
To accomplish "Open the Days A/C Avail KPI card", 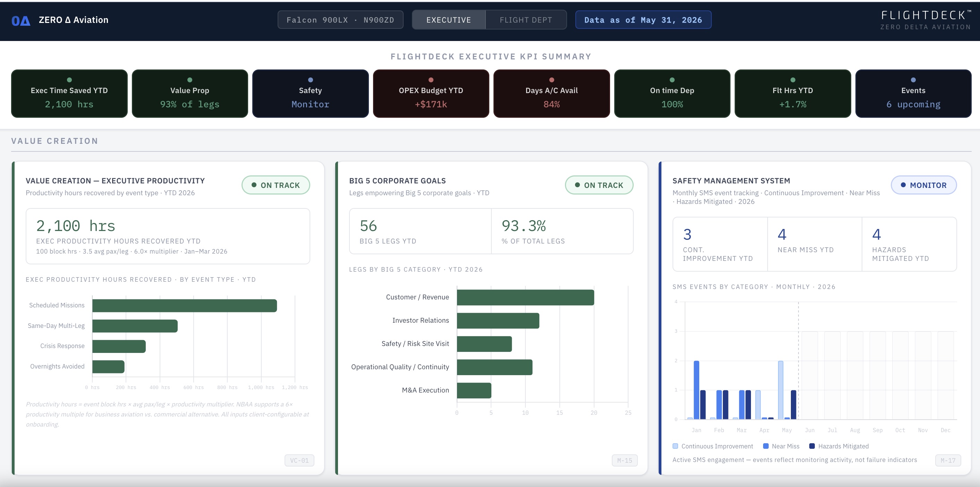I will pos(552,93).
